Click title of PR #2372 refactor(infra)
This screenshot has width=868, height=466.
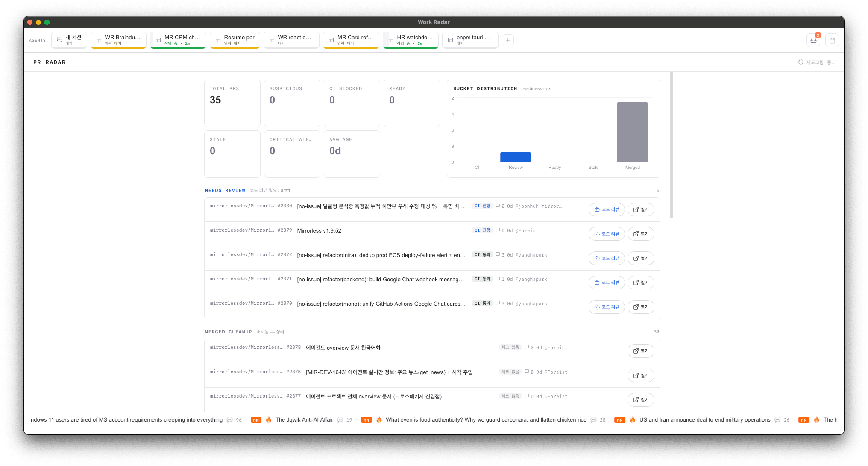point(381,255)
